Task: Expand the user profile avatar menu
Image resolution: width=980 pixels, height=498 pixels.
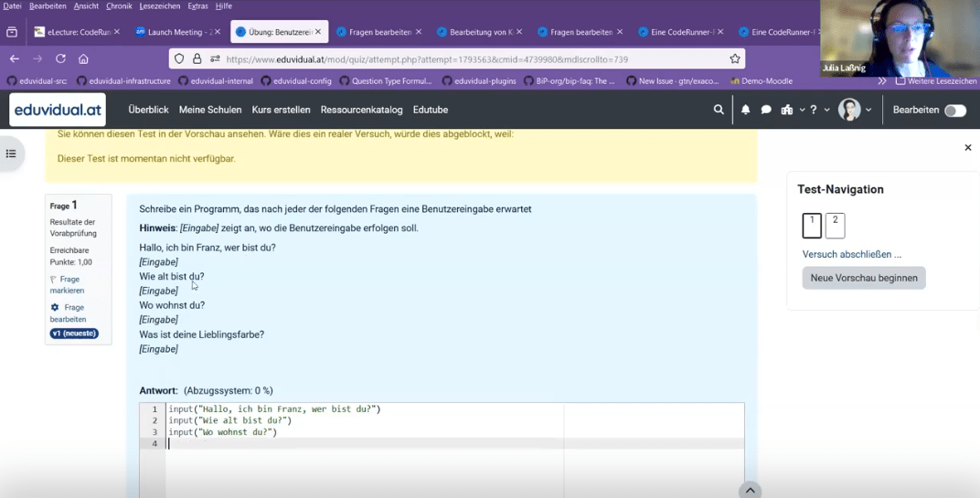Action: coord(854,110)
